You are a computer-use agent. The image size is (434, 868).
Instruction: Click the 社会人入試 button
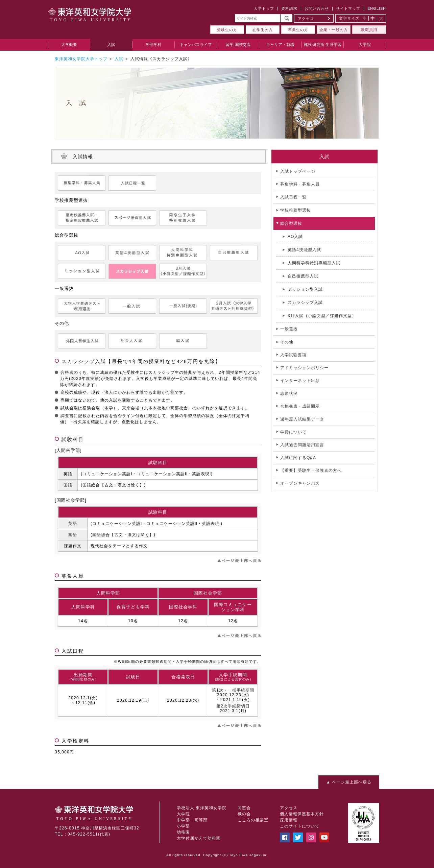click(x=132, y=341)
